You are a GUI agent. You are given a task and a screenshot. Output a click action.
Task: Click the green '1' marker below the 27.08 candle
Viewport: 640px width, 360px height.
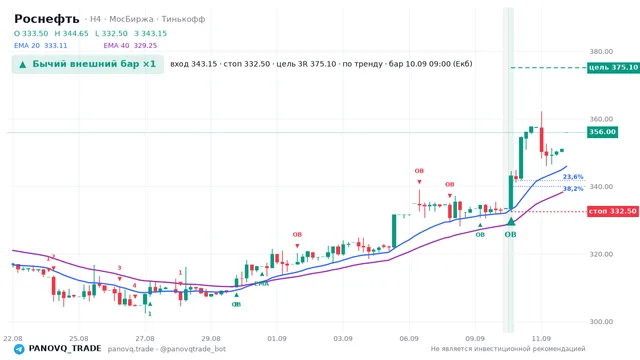point(150,314)
